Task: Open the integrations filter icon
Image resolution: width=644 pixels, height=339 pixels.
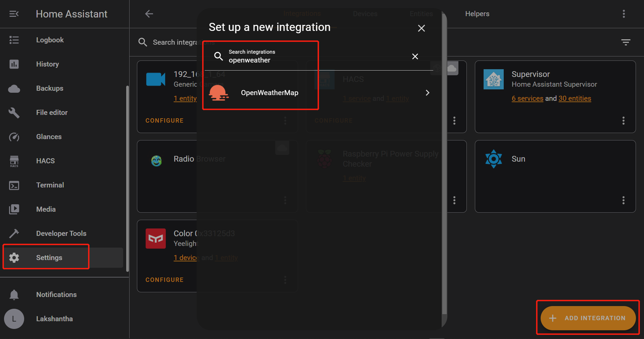Action: click(x=626, y=42)
